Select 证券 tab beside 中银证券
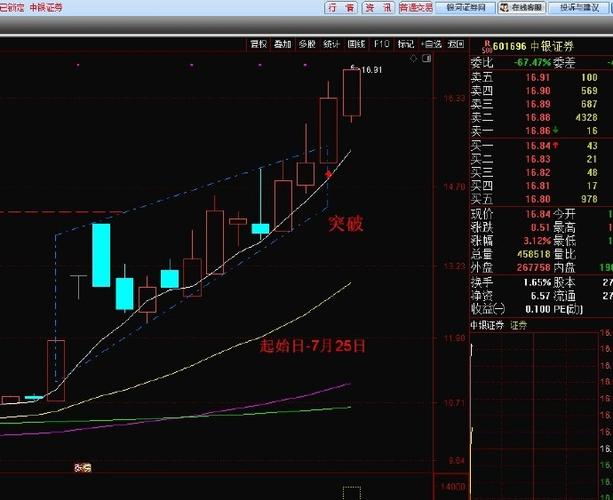613x500 pixels. click(x=519, y=327)
